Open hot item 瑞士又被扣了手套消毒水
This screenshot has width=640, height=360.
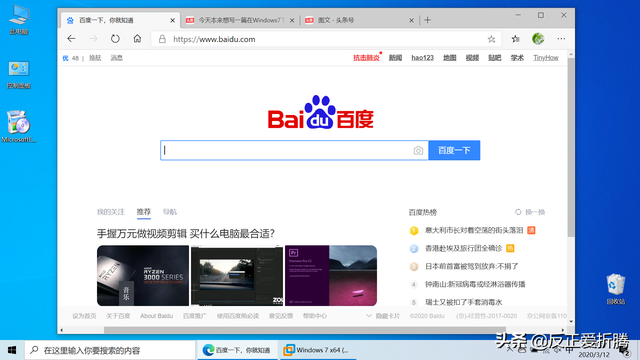tap(464, 302)
